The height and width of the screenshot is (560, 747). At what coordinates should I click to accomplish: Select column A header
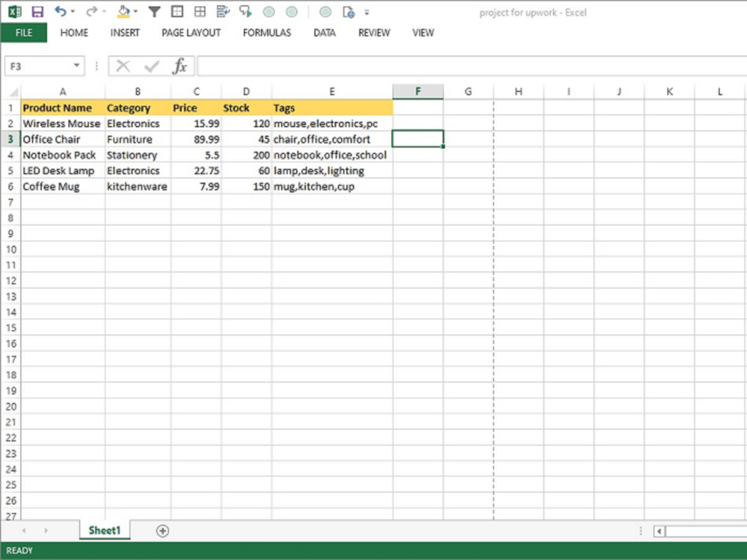tap(63, 91)
